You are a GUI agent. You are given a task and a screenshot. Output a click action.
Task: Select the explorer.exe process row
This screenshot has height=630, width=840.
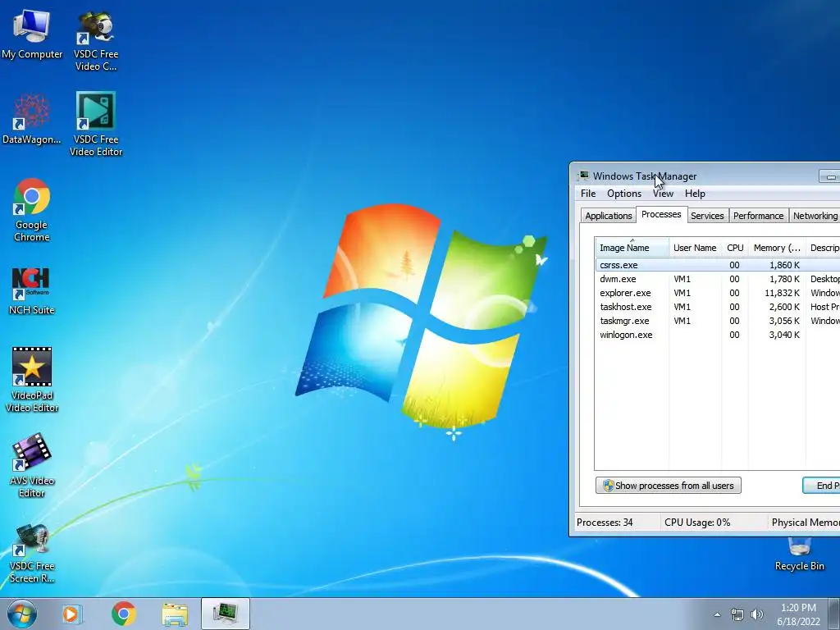[x=717, y=293]
